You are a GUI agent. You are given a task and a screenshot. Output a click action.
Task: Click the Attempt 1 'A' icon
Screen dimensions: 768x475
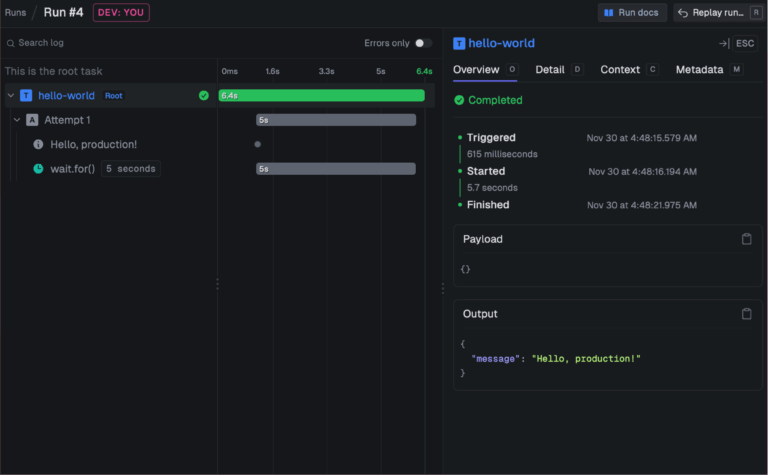(x=32, y=120)
